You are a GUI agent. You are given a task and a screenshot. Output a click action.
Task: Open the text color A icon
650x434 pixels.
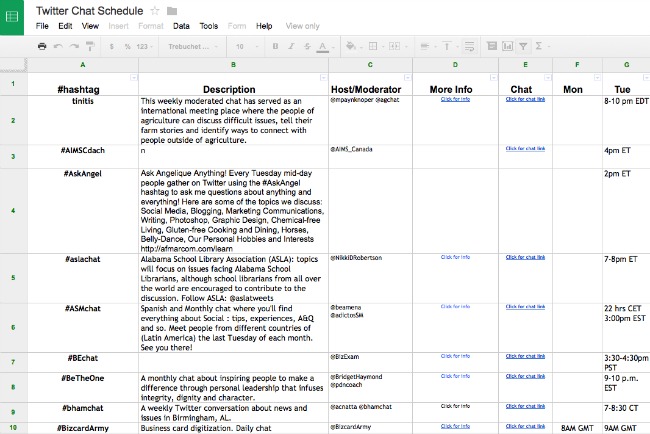pos(323,47)
